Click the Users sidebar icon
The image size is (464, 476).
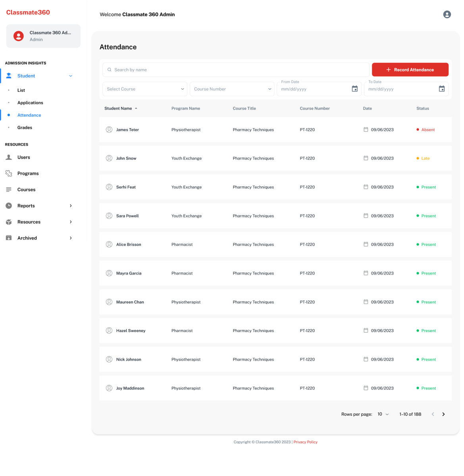(9, 157)
